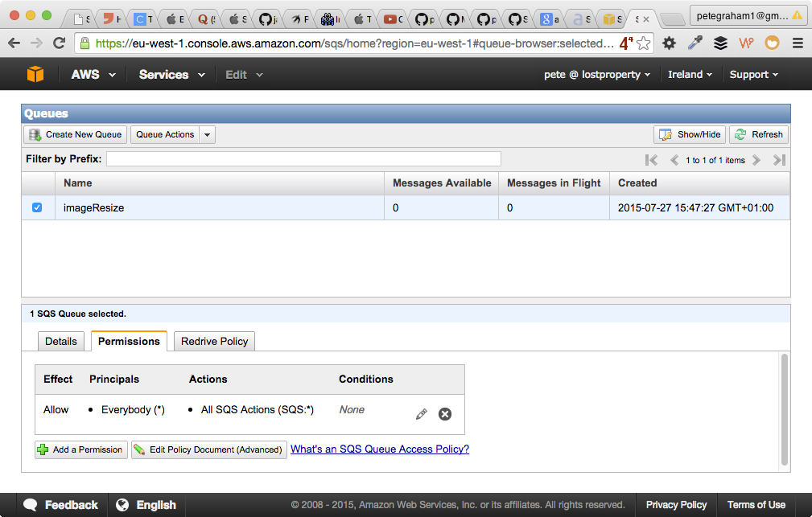The width and height of the screenshot is (812, 517).
Task: Open the AWS dropdown menu
Action: [x=93, y=75]
